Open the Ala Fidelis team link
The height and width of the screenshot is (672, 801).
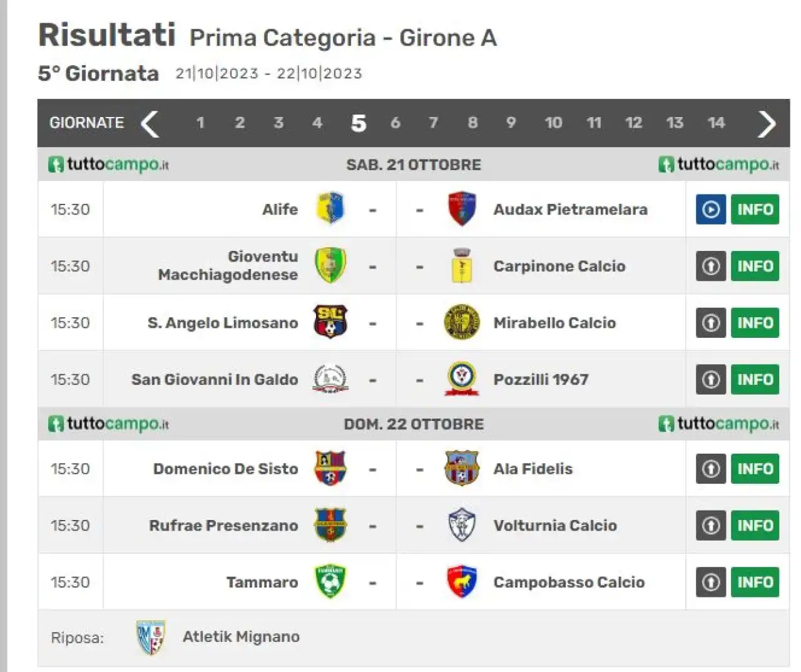click(x=533, y=469)
